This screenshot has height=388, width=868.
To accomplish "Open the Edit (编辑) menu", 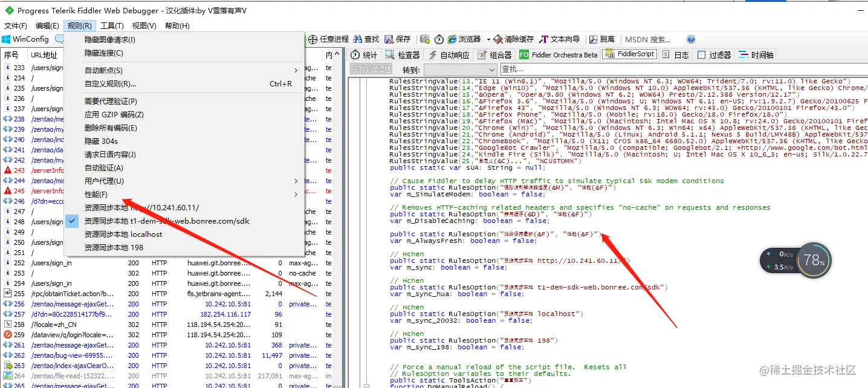I will pos(47,26).
